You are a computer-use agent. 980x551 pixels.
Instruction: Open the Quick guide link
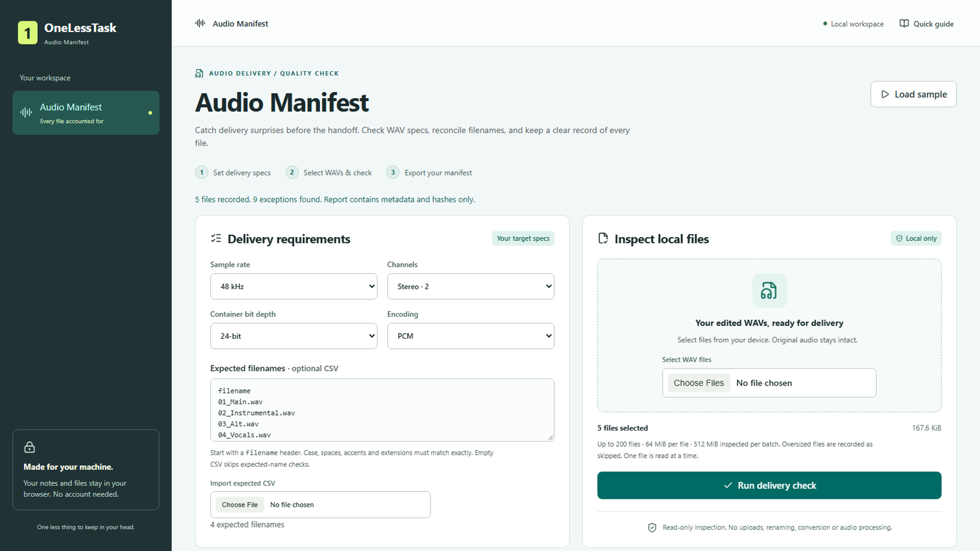tap(926, 24)
